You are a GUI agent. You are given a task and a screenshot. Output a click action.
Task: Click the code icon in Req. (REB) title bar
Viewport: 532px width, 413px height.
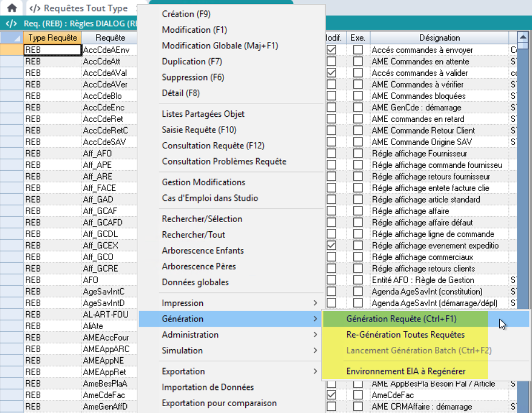click(x=11, y=24)
